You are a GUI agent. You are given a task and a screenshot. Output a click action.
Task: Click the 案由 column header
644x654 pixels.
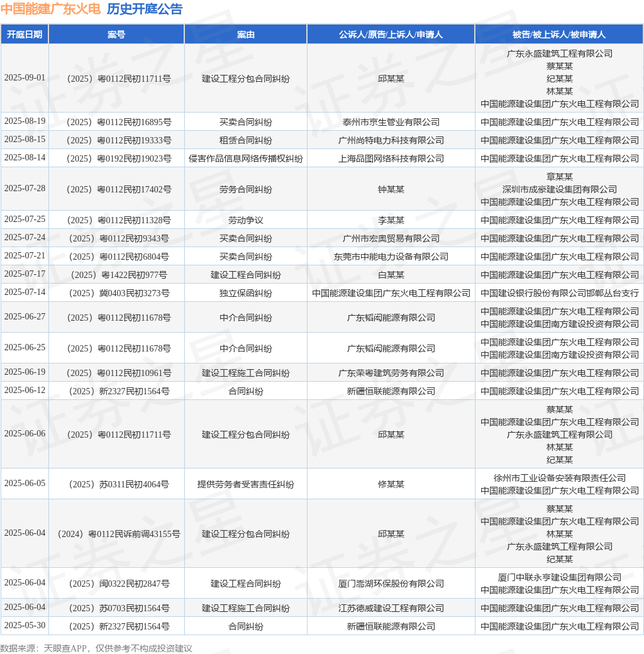click(246, 34)
